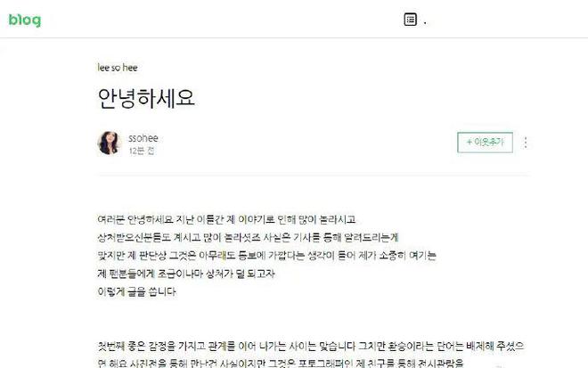Open the three-dot more options menu
Screen dimensions: 588x368
coord(526,143)
